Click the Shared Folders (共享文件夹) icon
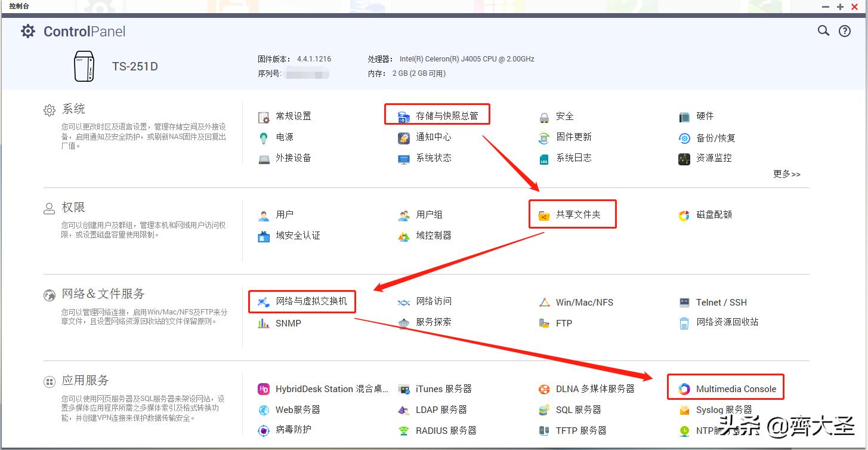The image size is (868, 450). pyautogui.click(x=544, y=215)
